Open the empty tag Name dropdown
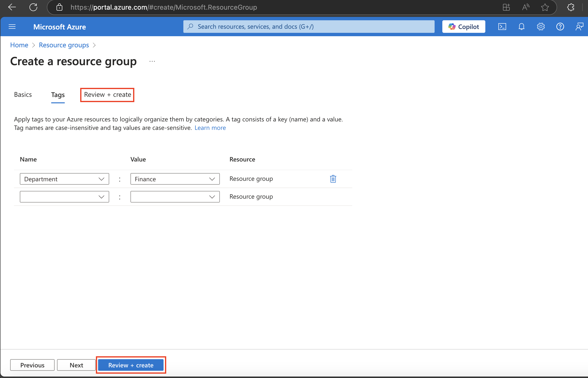Screen dimensions: 588x378 pos(64,197)
